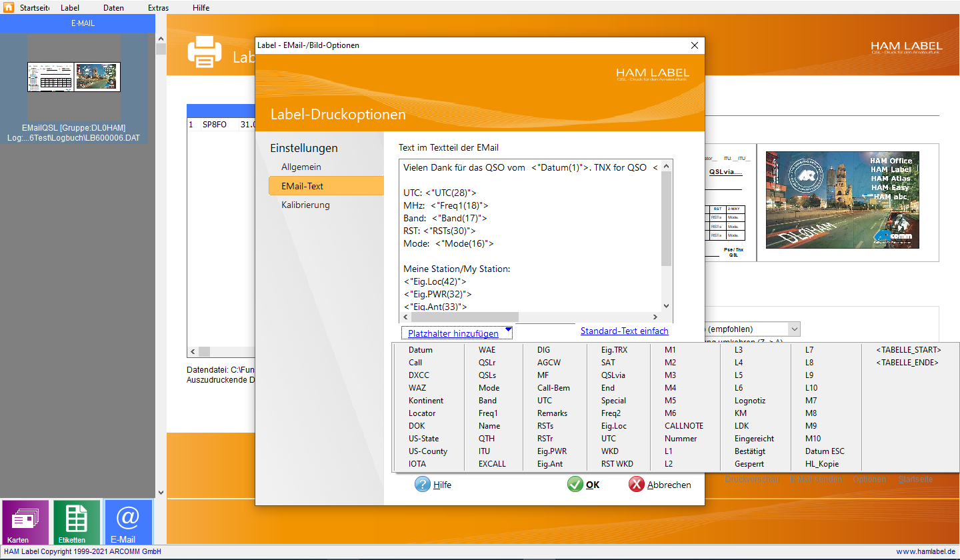Insert the CALLNOTE placeholder
Screen dimensions: 960x560
[683, 426]
